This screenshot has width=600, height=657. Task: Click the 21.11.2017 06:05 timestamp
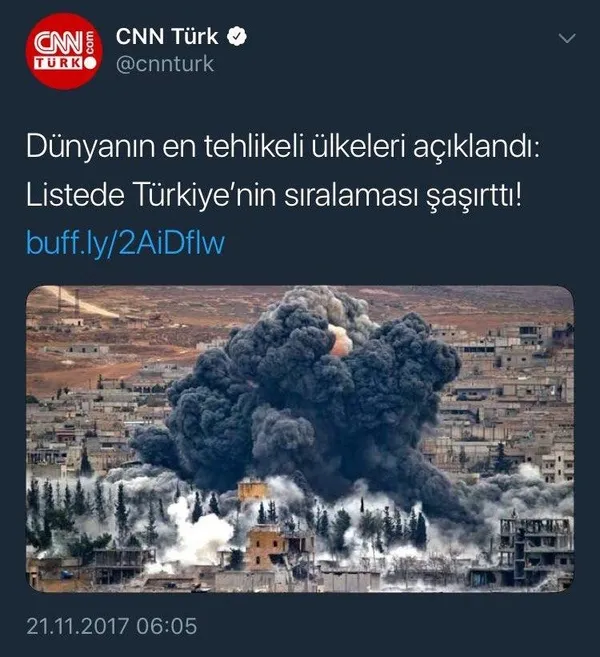coord(111,626)
